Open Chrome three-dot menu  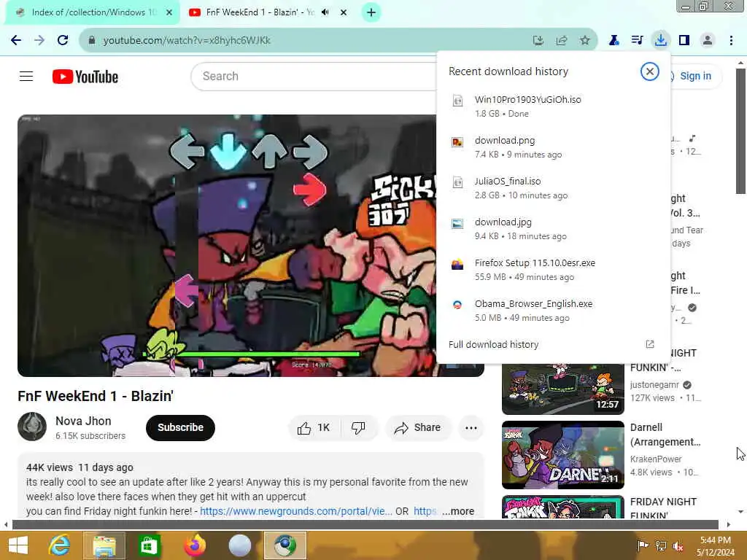click(731, 41)
